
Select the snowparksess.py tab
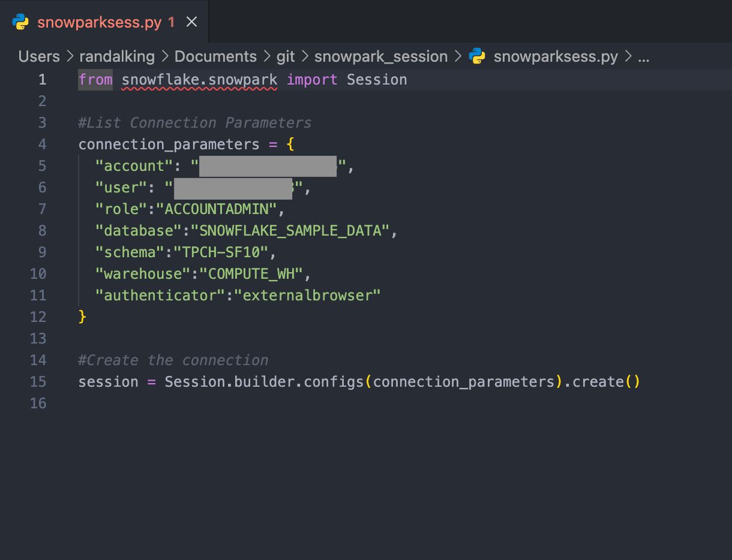pos(99,22)
